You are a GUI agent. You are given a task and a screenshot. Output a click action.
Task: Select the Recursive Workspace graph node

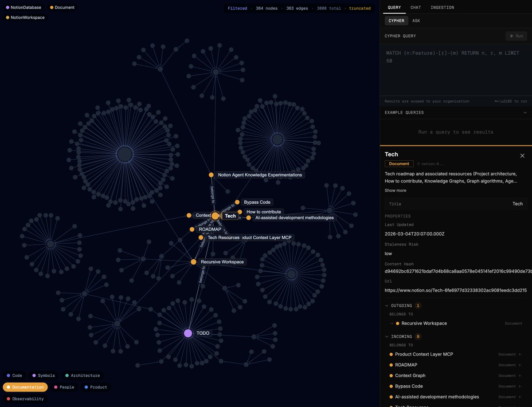click(x=194, y=262)
